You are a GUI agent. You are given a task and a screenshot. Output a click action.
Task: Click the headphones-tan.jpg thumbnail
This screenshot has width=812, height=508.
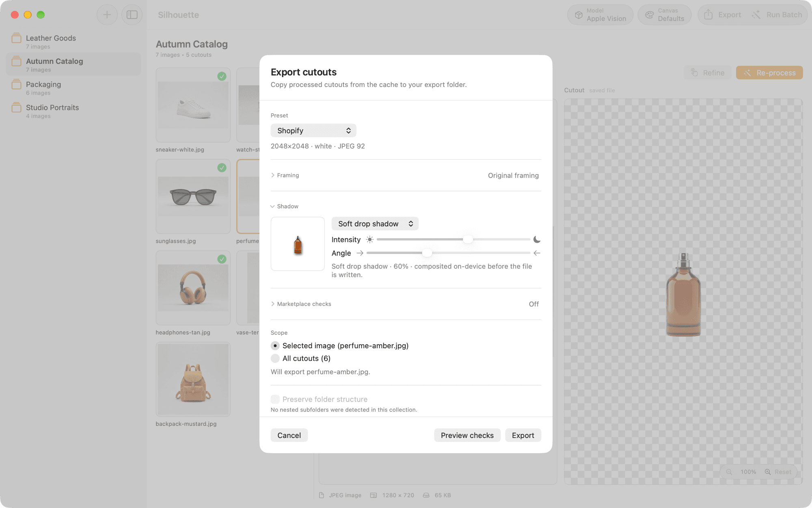point(193,288)
